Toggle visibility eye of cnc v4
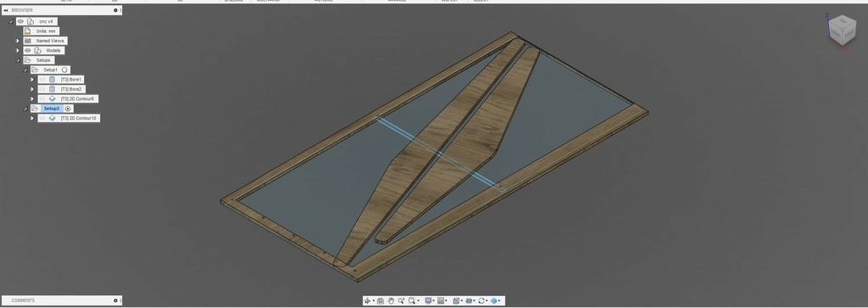 [20, 21]
